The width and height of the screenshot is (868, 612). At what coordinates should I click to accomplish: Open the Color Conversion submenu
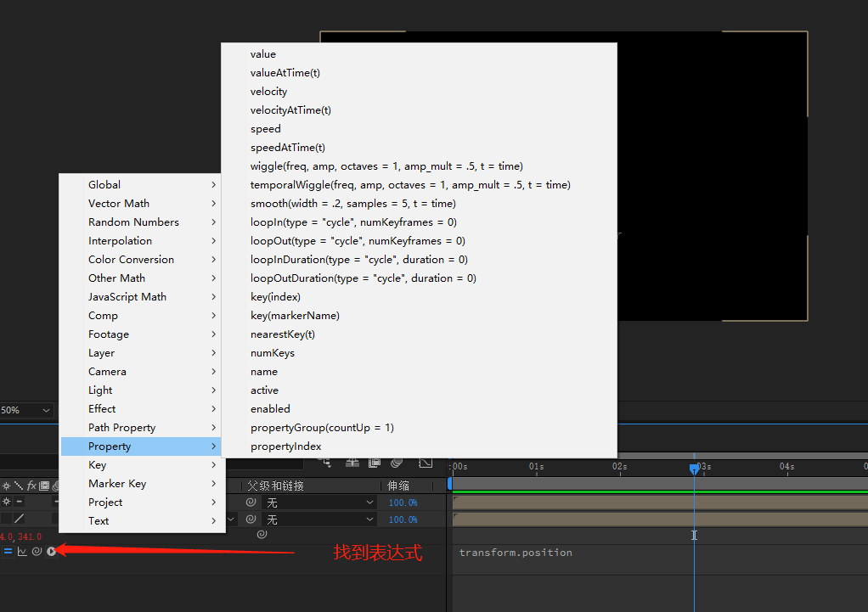coord(143,260)
